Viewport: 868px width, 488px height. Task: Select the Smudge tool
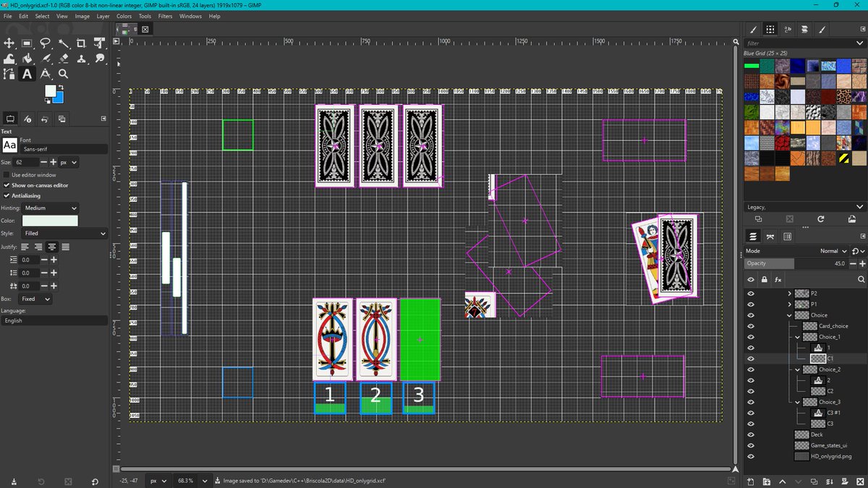pyautogui.click(x=99, y=59)
